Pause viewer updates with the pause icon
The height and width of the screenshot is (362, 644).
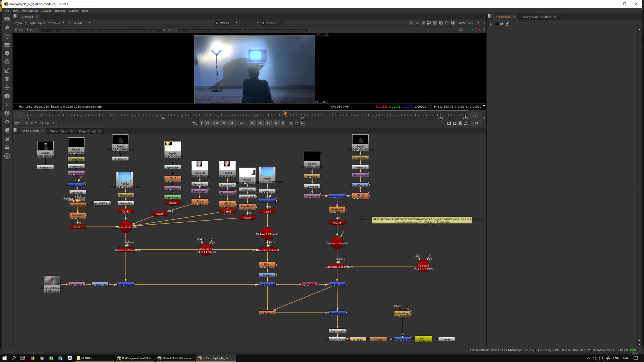453,23
